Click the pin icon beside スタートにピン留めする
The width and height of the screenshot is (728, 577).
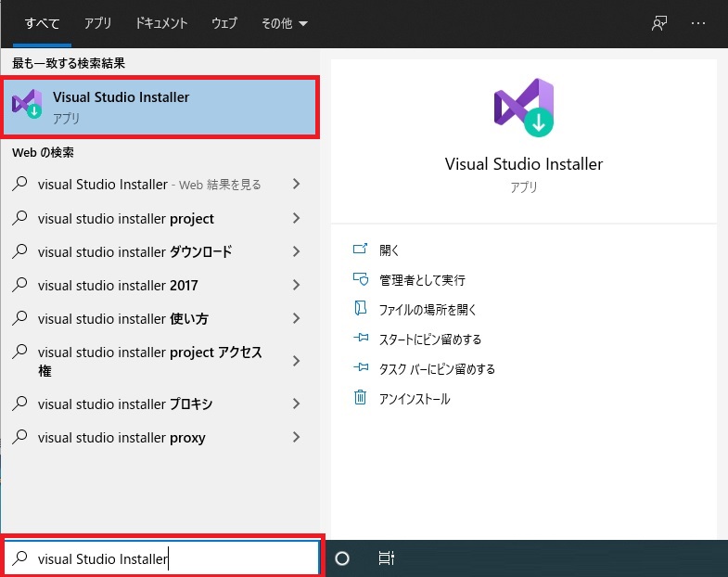tap(361, 338)
